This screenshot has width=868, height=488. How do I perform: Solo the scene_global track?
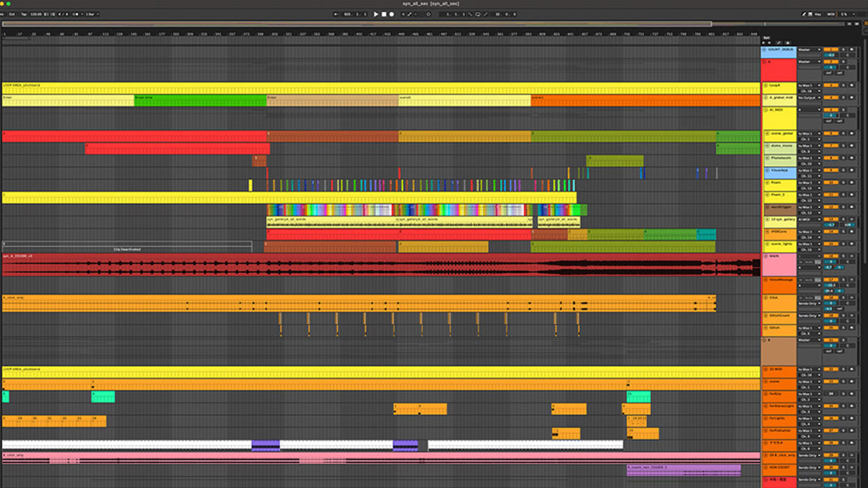(844, 134)
